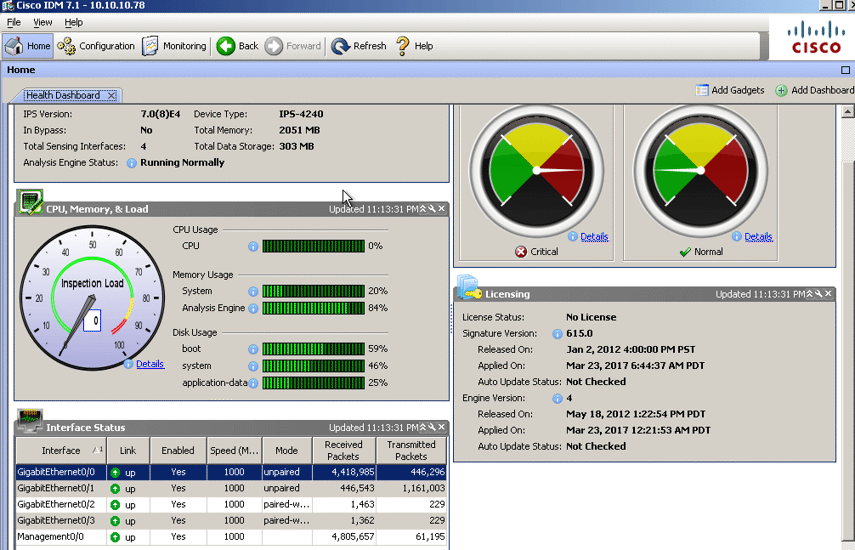Click the System memory info icon
This screenshot has height=550, width=855.
coord(253,292)
